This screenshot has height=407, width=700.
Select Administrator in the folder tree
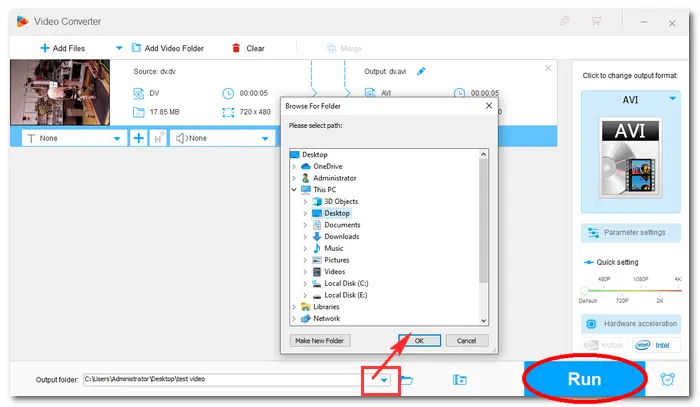pos(335,178)
